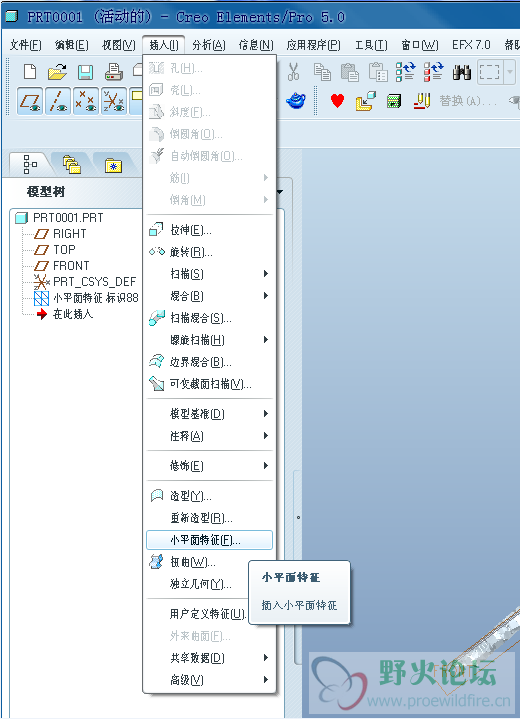Expand the 混合(B) submenu
Image resolution: width=520 pixels, height=719 pixels.
(x=210, y=296)
